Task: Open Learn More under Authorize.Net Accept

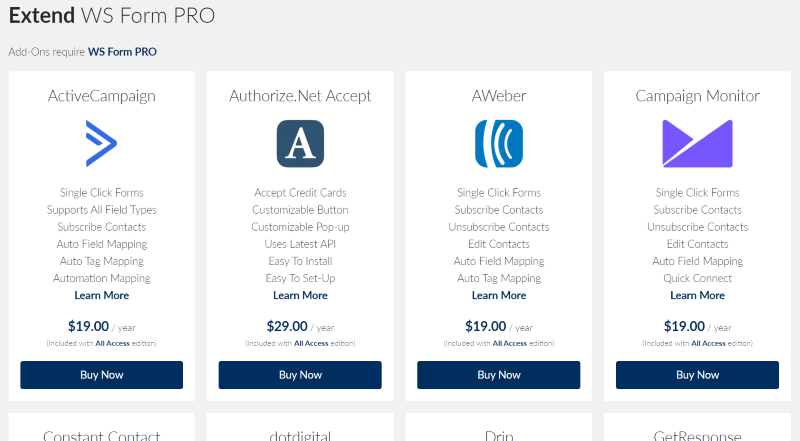Action: 300,296
